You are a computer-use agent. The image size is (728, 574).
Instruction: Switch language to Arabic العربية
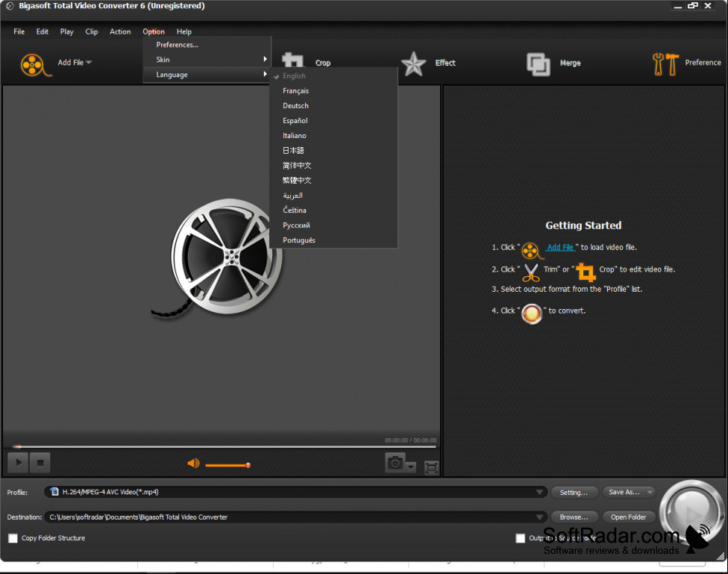tap(334, 196)
